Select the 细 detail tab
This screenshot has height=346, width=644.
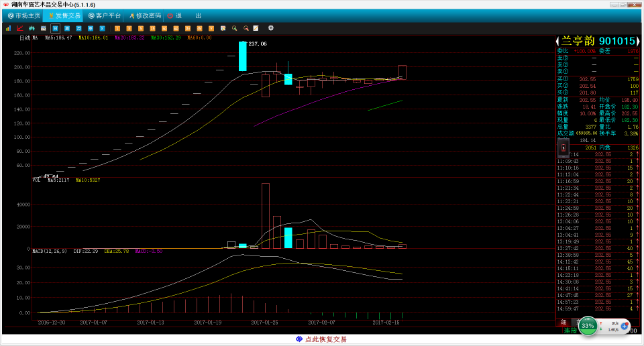[x=564, y=322]
